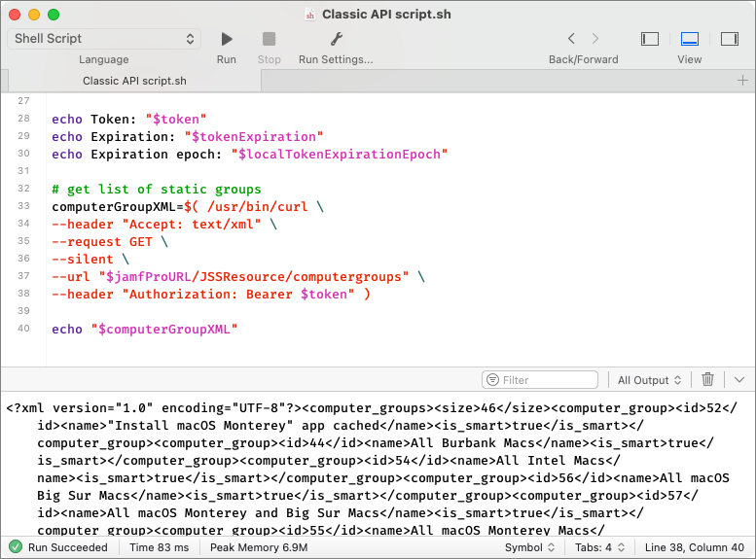Run the script with the Run button
Image resolution: width=756 pixels, height=559 pixels.
tap(226, 39)
